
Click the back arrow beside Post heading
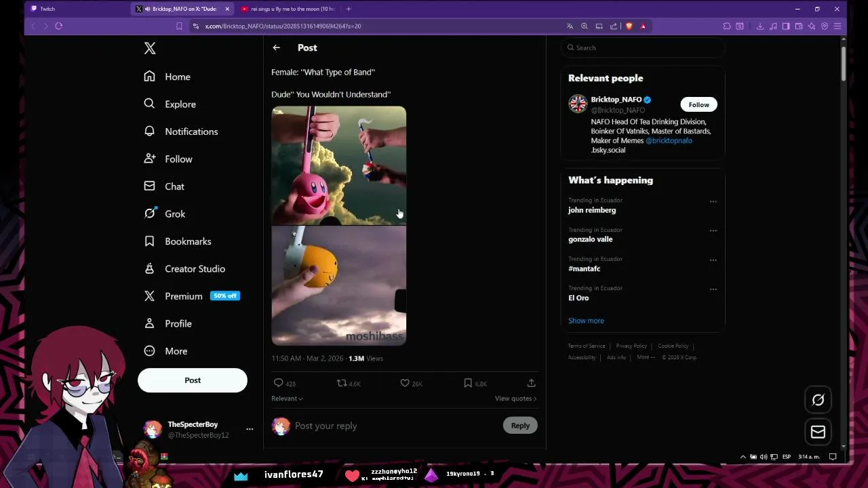tap(276, 47)
